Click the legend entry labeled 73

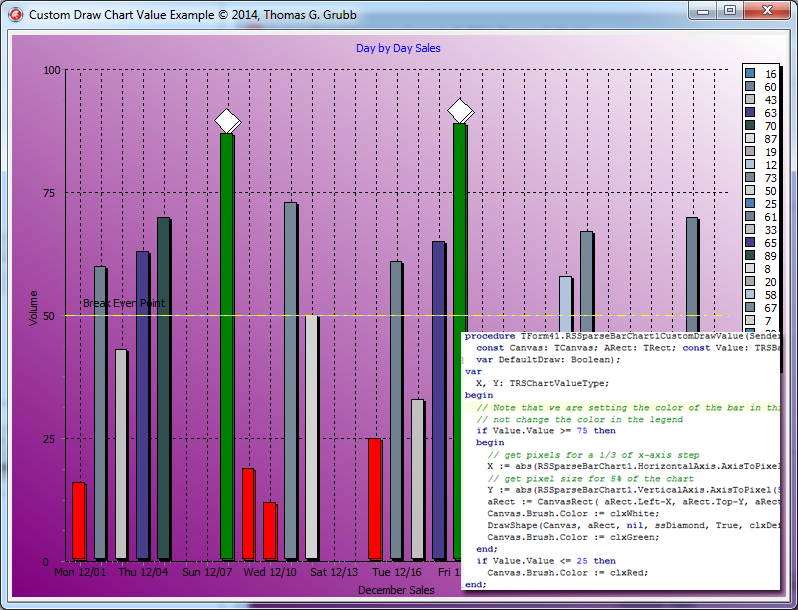click(x=770, y=178)
